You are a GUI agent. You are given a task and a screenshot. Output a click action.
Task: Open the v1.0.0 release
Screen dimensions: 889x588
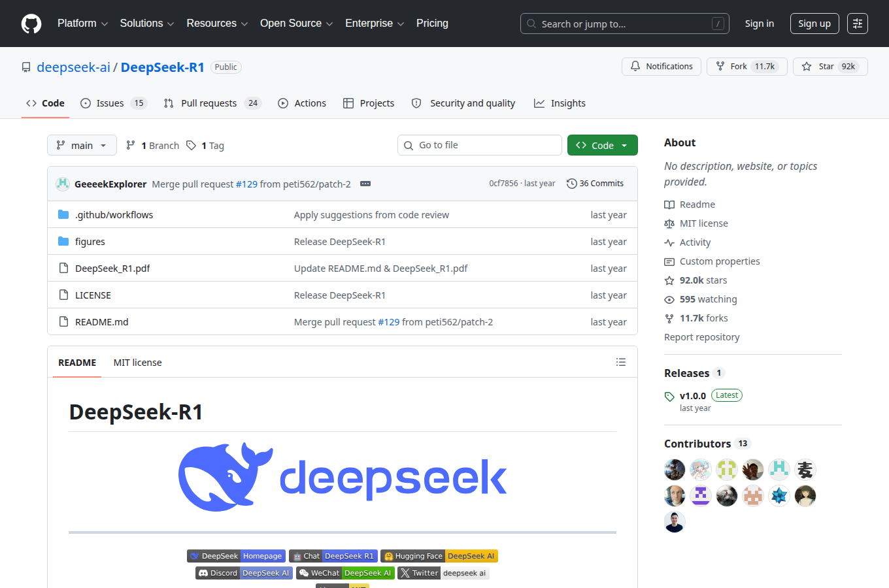(x=693, y=396)
